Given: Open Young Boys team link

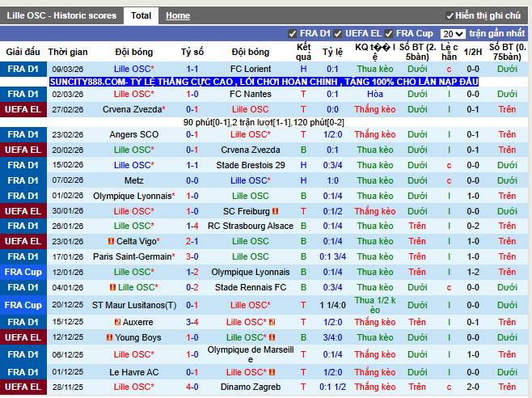Looking at the screenshot, I should 137,337.
